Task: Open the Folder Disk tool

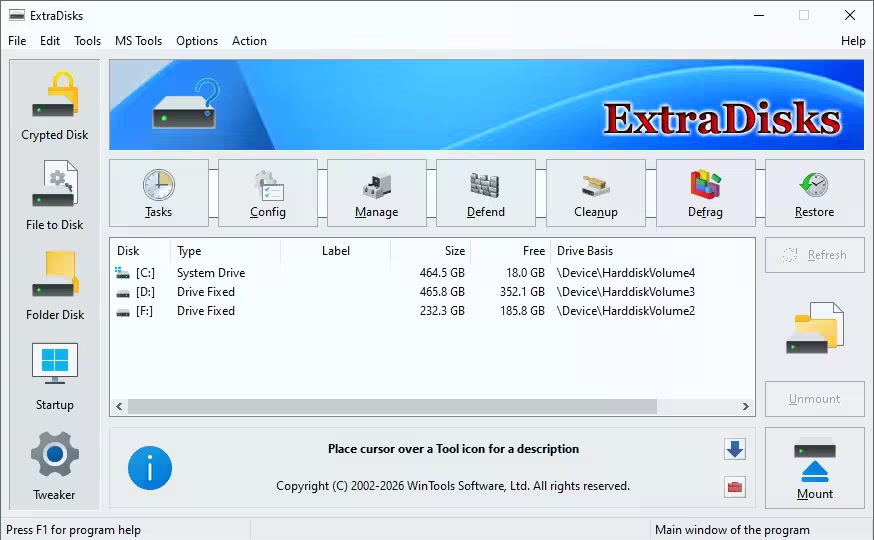Action: pos(54,286)
